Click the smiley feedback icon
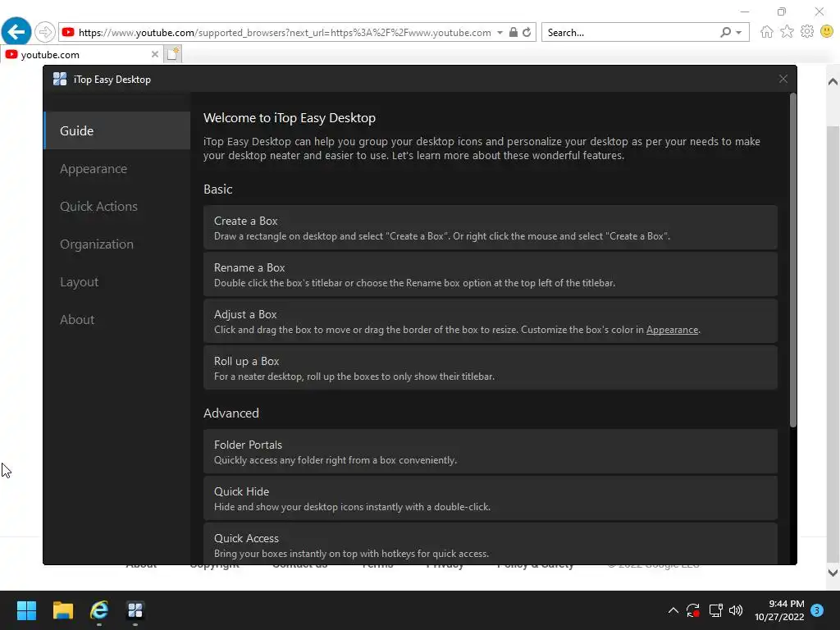 pos(827,32)
